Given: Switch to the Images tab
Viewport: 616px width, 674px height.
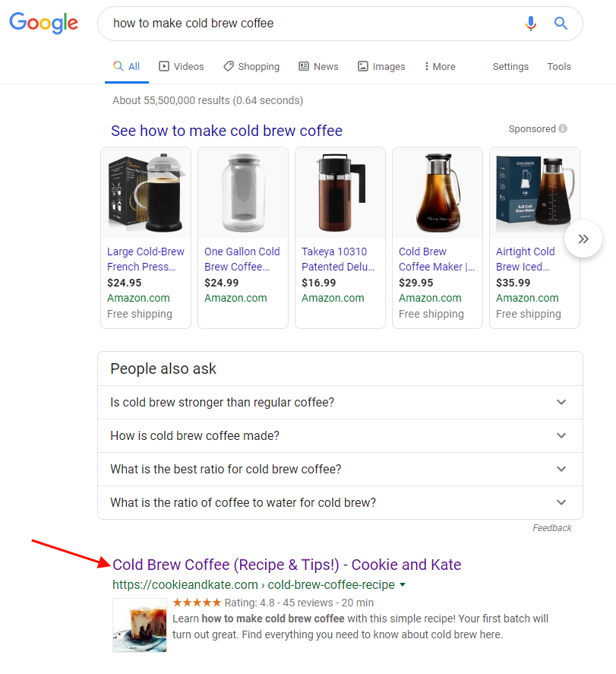Looking at the screenshot, I should tap(381, 67).
